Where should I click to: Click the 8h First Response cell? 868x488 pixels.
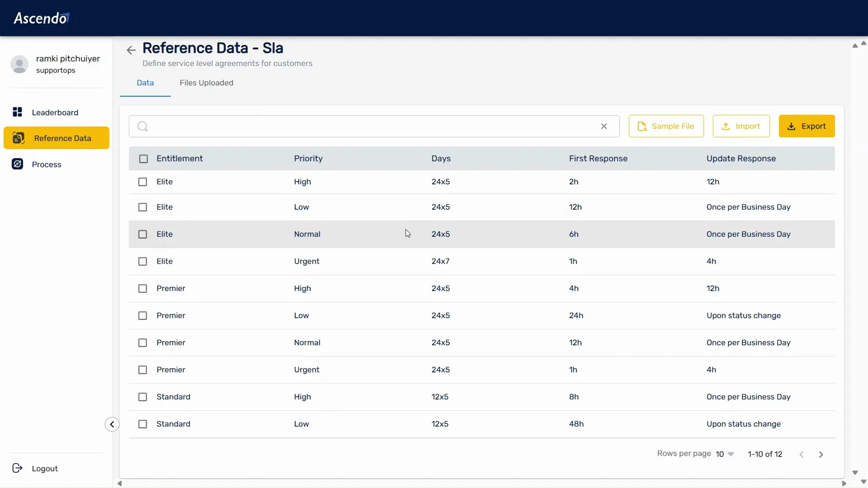[x=573, y=397]
